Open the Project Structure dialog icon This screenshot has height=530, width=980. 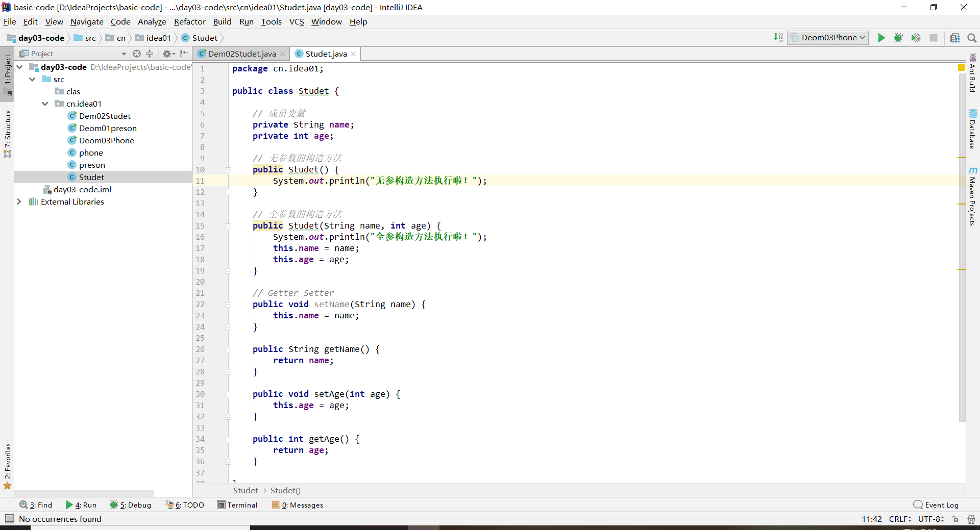pyautogui.click(x=955, y=38)
